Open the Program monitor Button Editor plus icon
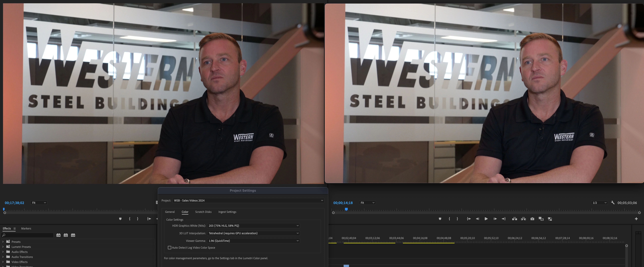The width and height of the screenshot is (644, 267). tap(636, 219)
